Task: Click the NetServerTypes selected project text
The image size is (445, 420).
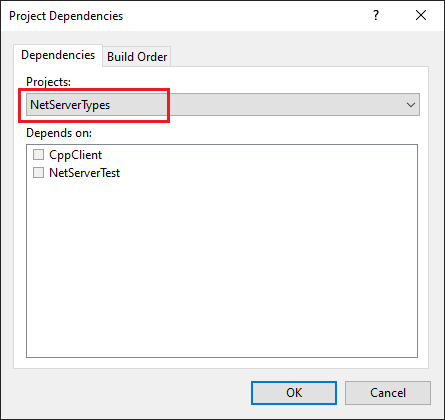Action: [70, 105]
